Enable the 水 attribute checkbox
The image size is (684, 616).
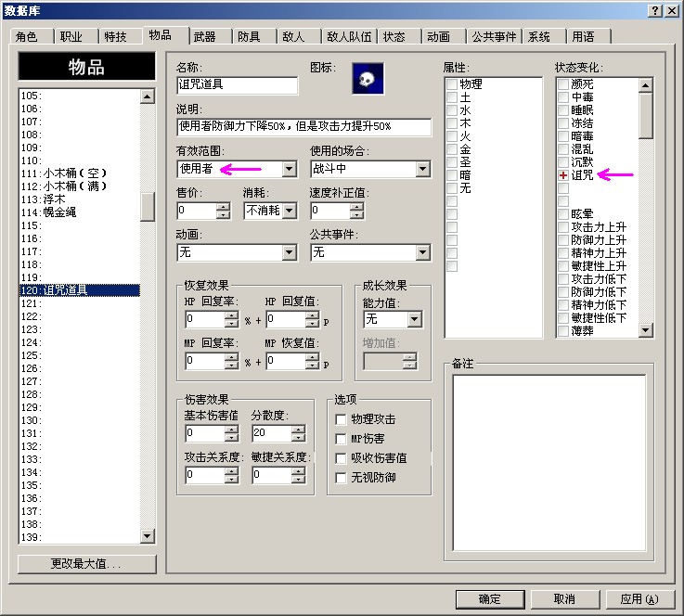[x=452, y=109]
